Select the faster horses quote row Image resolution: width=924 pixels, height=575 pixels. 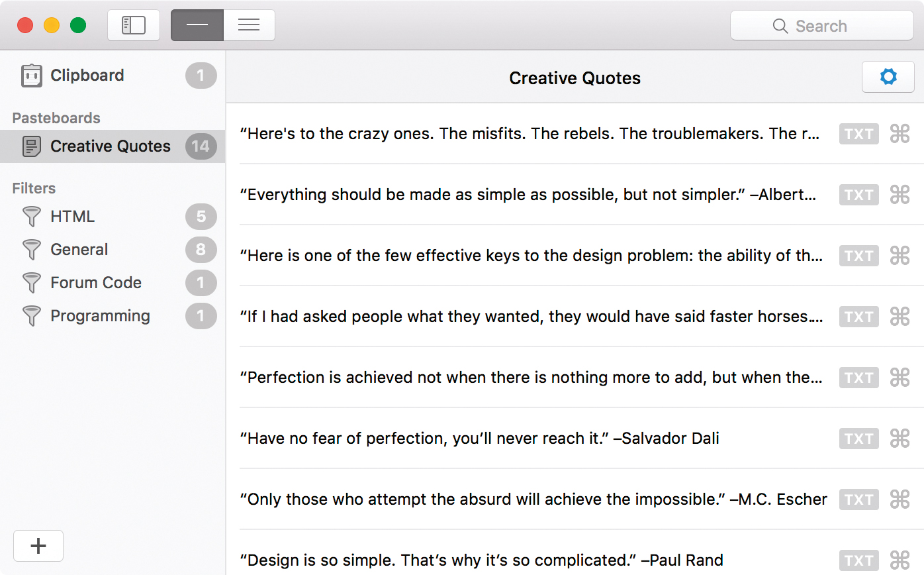click(530, 317)
